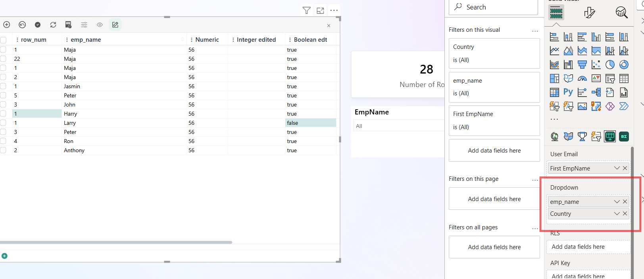Select the Build visual fields tab
This screenshot has height=279, width=644.
point(556,13)
